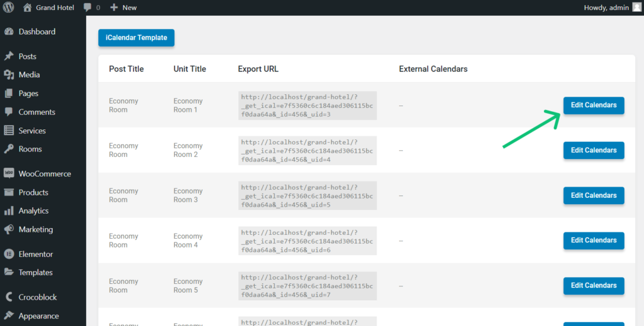Click the Analytics bar chart icon
Viewport: 644px width, 326px height.
(x=9, y=211)
